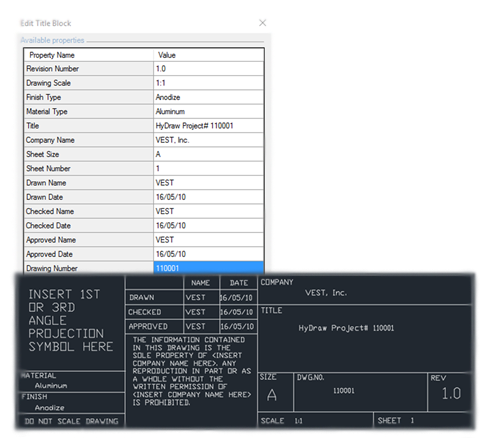Edit the Sheet Number value 1
The width and height of the screenshot is (490, 438).
pyautogui.click(x=209, y=169)
